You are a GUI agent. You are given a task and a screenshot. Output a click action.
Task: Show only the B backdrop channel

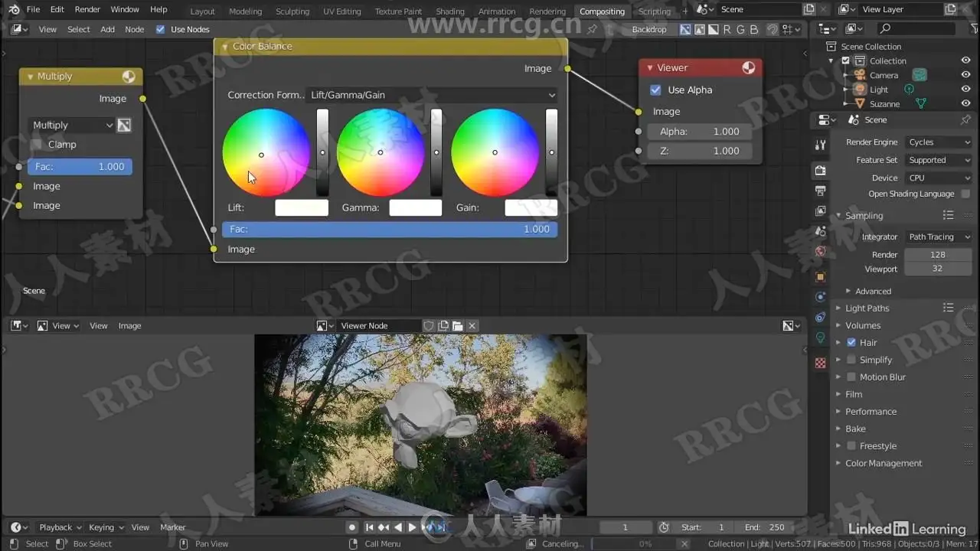coord(754,29)
